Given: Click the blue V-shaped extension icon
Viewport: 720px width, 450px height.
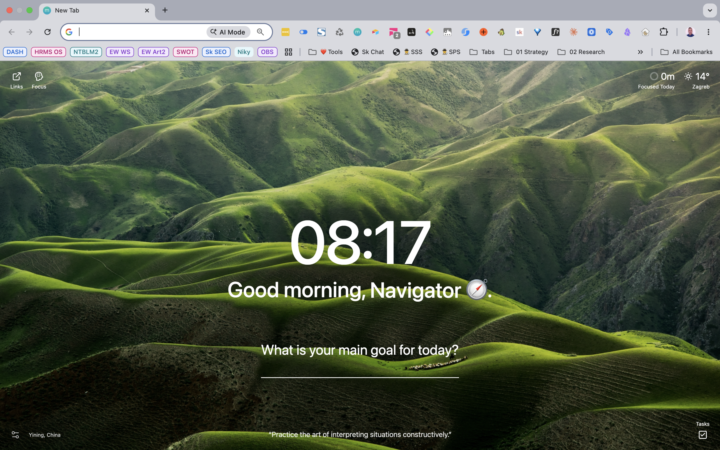Looking at the screenshot, I should coord(537,32).
